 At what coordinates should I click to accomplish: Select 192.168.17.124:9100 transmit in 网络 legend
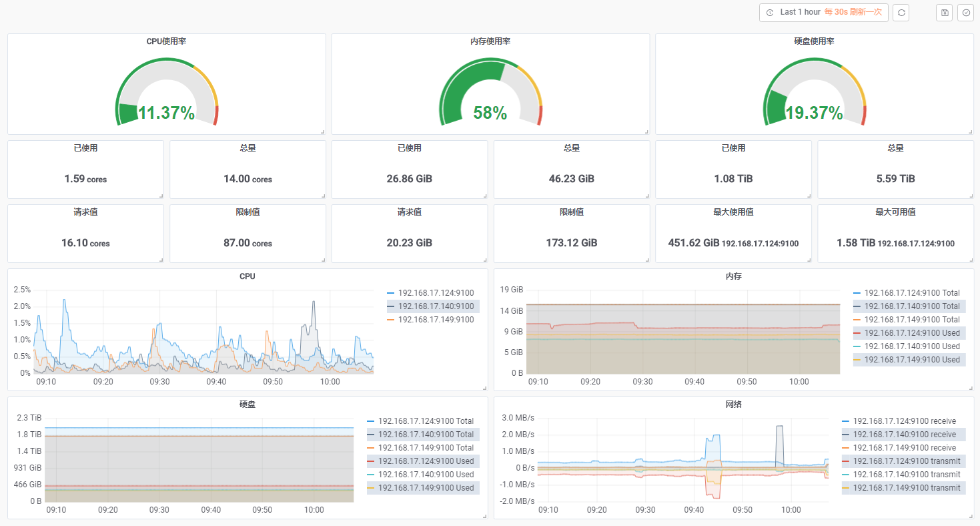[907, 461]
